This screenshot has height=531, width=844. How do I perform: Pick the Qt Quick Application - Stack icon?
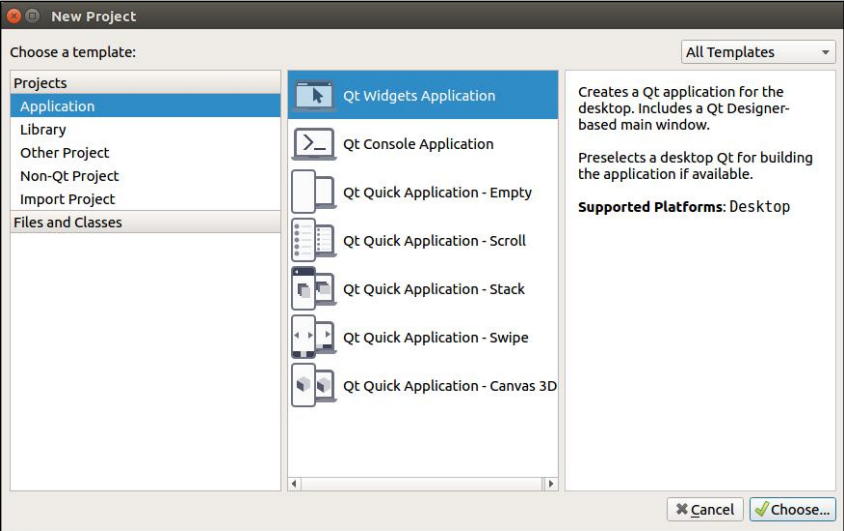pos(314,289)
